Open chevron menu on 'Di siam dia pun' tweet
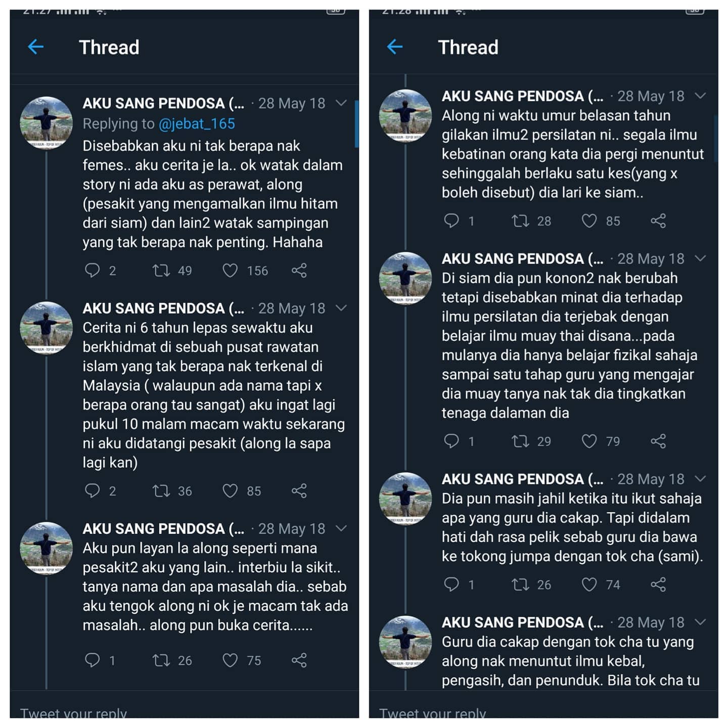This screenshot has height=728, width=728. coord(701,258)
